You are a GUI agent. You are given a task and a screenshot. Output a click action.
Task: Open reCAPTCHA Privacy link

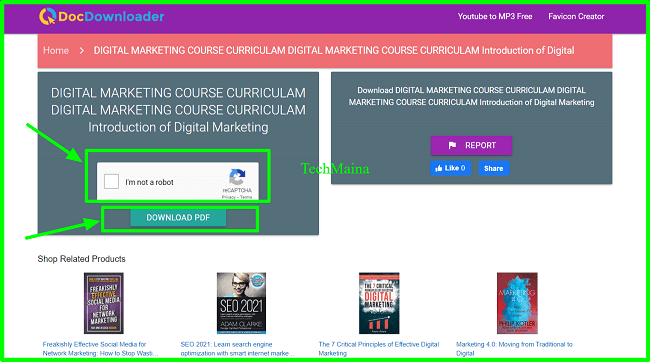(x=229, y=197)
